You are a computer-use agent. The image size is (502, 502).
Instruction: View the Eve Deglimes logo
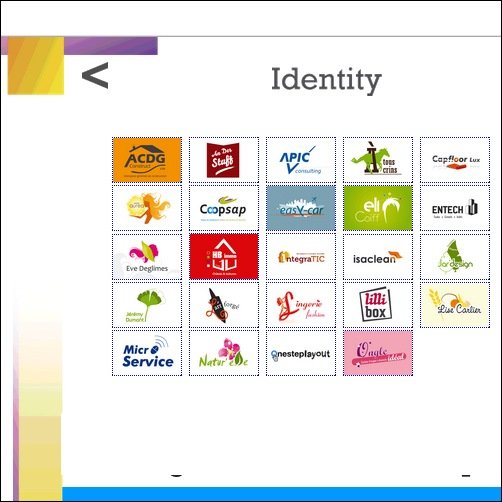coord(147,256)
